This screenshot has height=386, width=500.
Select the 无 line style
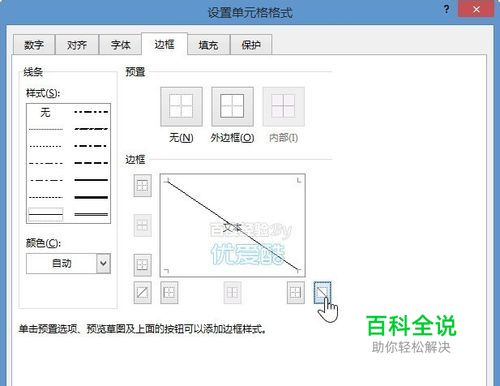click(x=46, y=112)
